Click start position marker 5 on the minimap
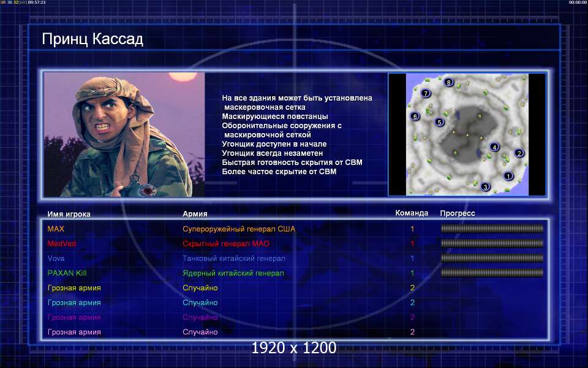588x368 pixels. [439, 122]
